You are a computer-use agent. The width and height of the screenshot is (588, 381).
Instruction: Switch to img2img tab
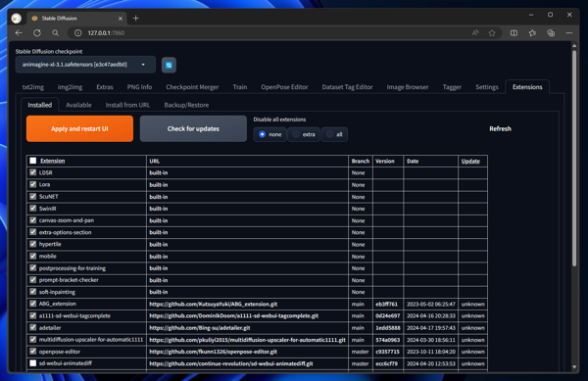[70, 87]
